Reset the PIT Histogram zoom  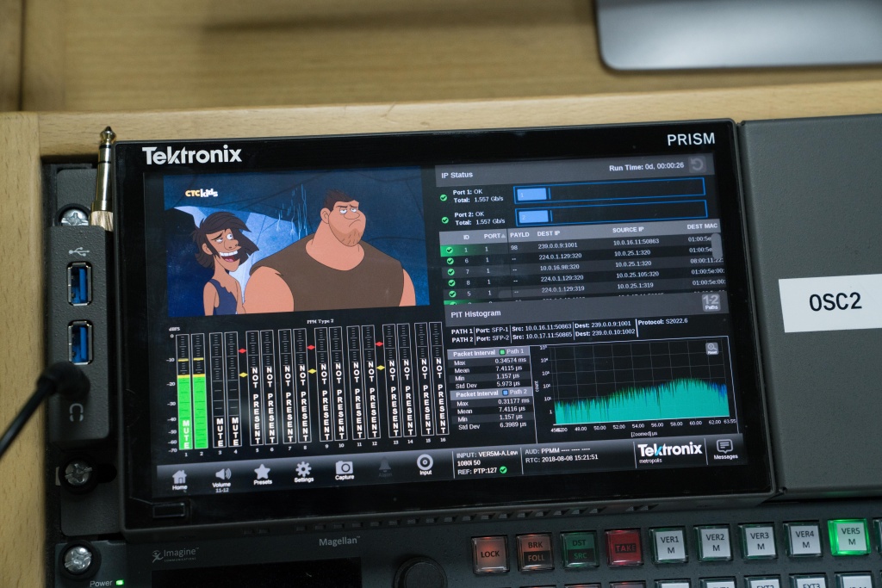(712, 349)
